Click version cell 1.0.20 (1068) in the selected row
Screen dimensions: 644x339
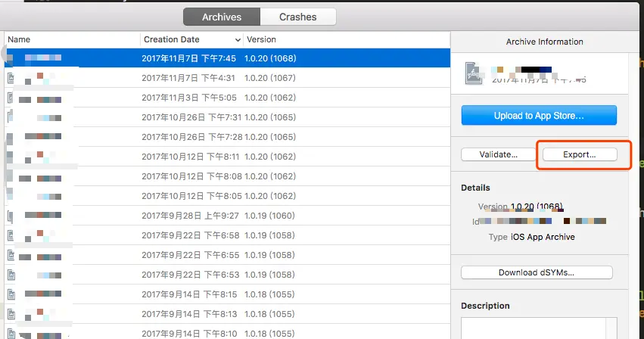[270, 58]
